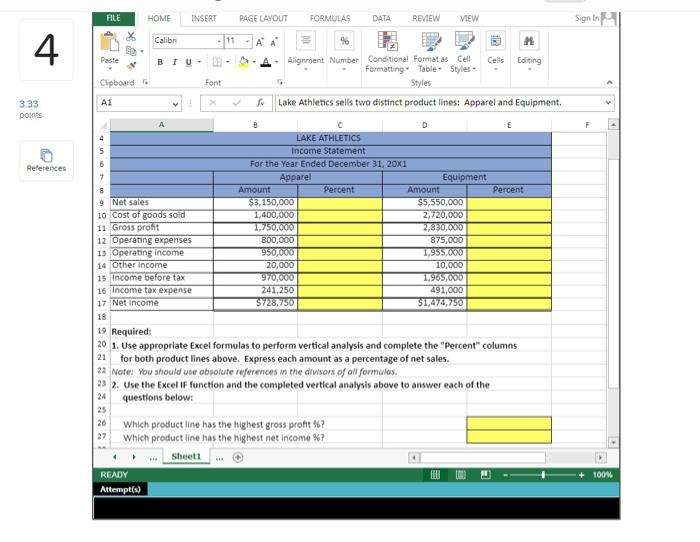Click the formula bar Enter checkmark icon

coord(237,103)
